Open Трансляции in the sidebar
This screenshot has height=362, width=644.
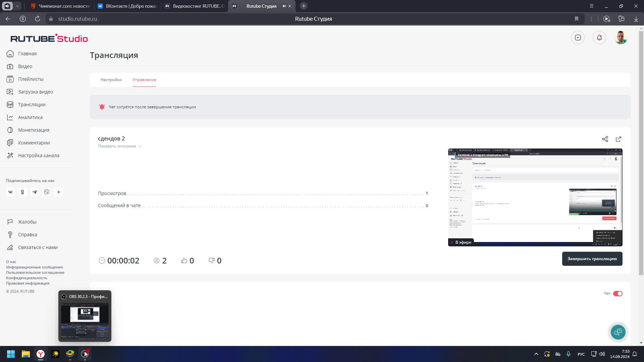pos(32,105)
